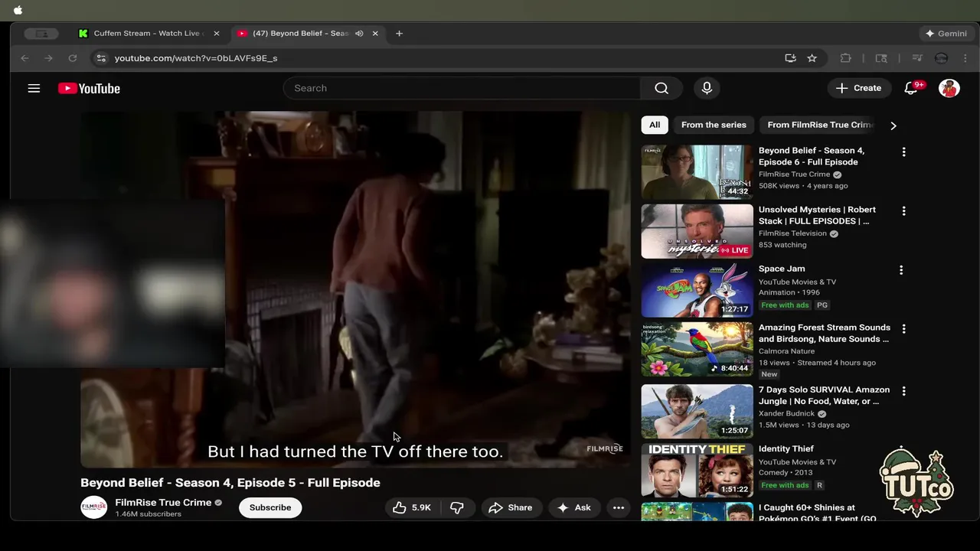Open Amazing Forest Stream Sounds thumbnail
Screen dimensions: 980x551
pyautogui.click(x=697, y=349)
